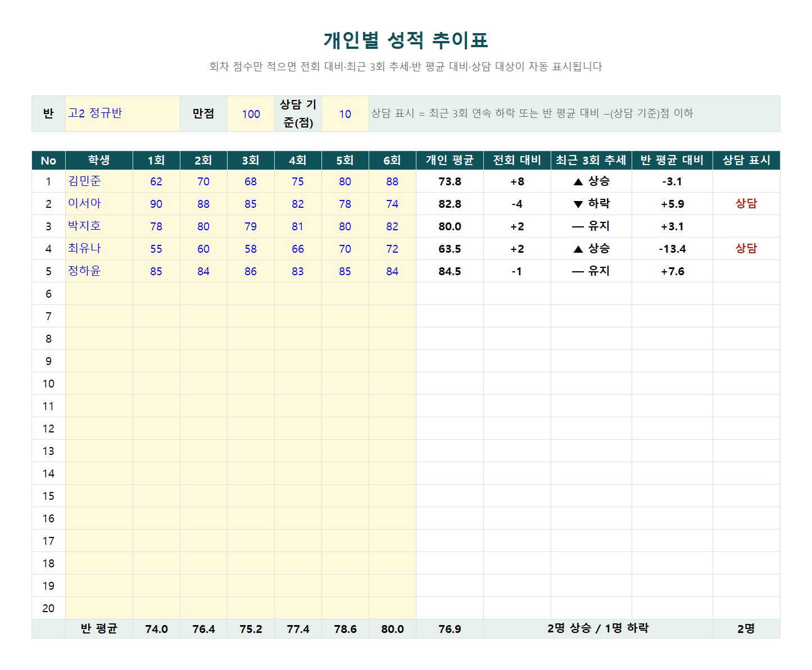Click the "만점" label cell
This screenshot has height=670, width=812.
(x=203, y=113)
